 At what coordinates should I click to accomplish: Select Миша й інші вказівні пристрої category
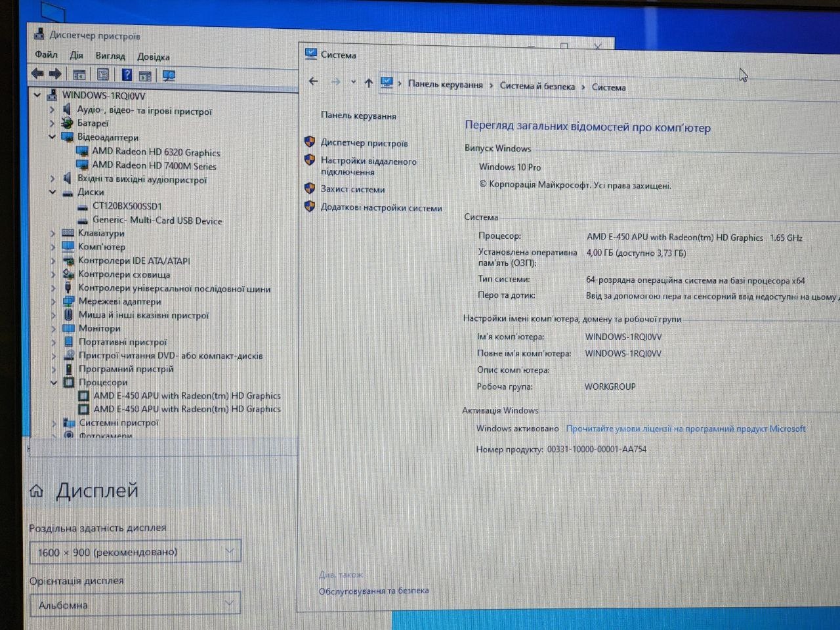click(144, 315)
